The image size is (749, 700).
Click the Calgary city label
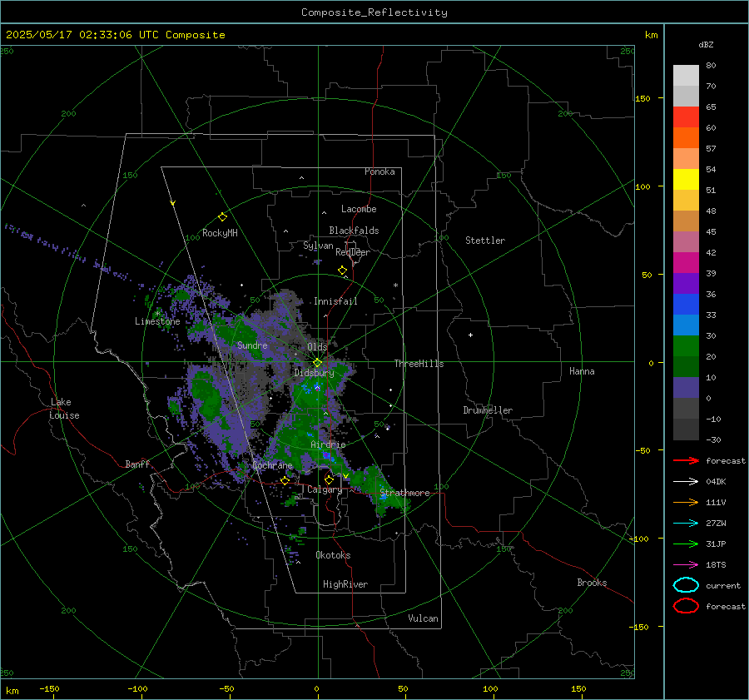coord(325,489)
